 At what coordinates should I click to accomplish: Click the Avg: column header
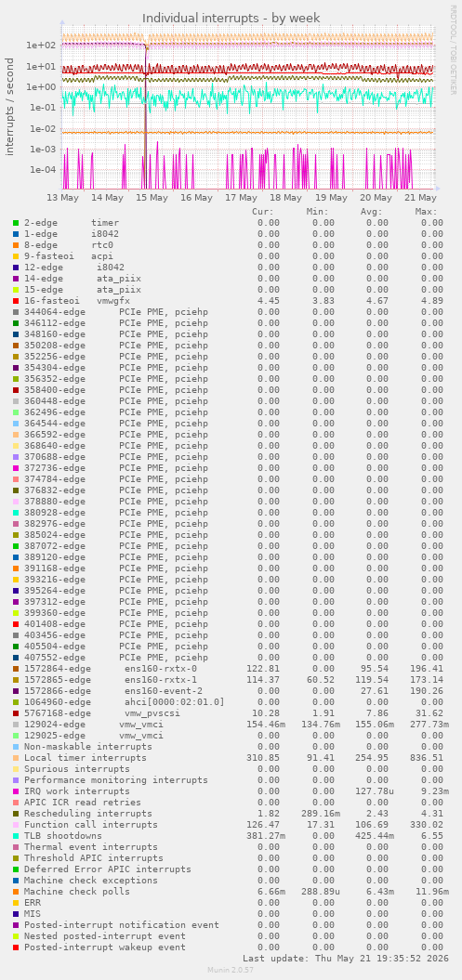click(371, 211)
